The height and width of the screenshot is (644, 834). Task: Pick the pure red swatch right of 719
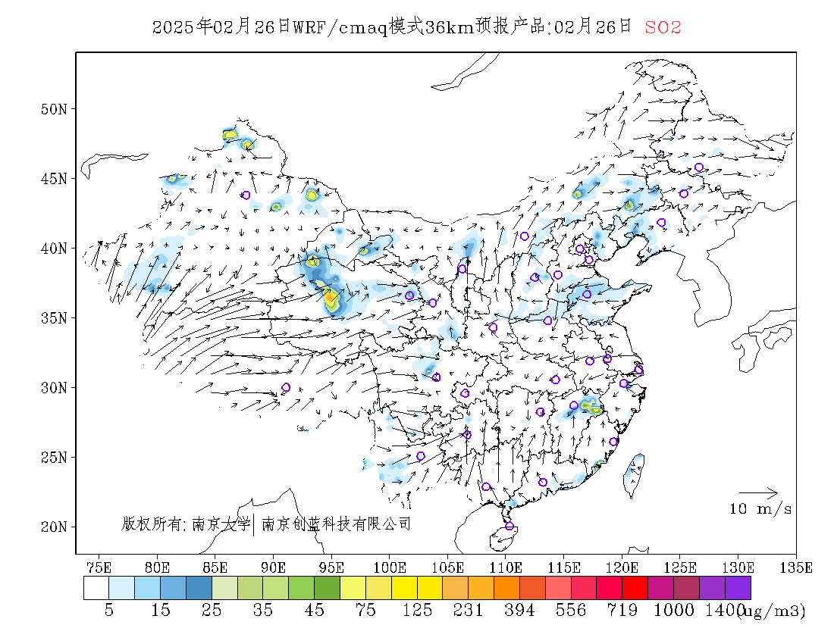[x=635, y=588]
